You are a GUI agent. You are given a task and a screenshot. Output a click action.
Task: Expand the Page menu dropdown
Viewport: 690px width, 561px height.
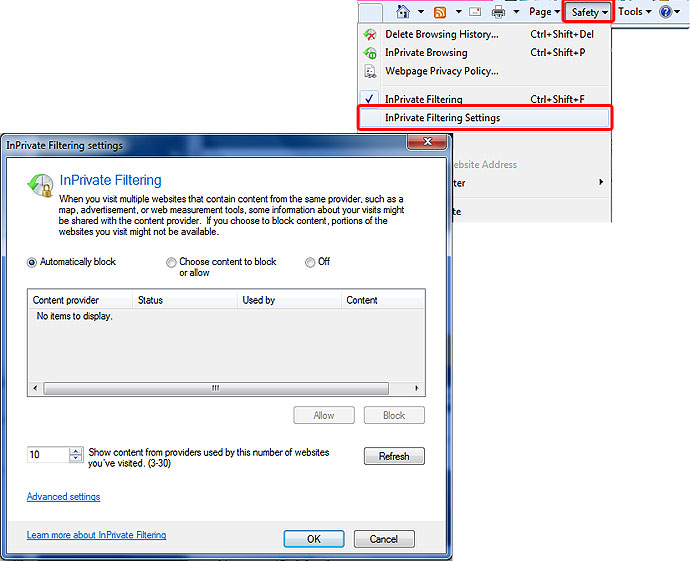[x=544, y=12]
